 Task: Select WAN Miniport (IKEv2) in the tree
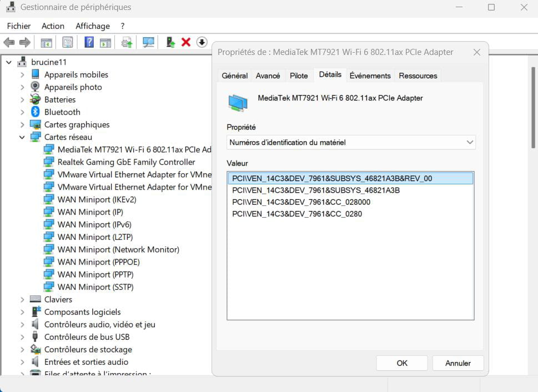coord(97,199)
